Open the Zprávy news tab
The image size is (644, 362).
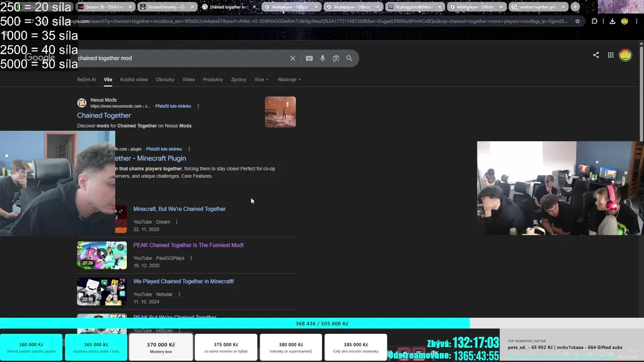[238, 79]
